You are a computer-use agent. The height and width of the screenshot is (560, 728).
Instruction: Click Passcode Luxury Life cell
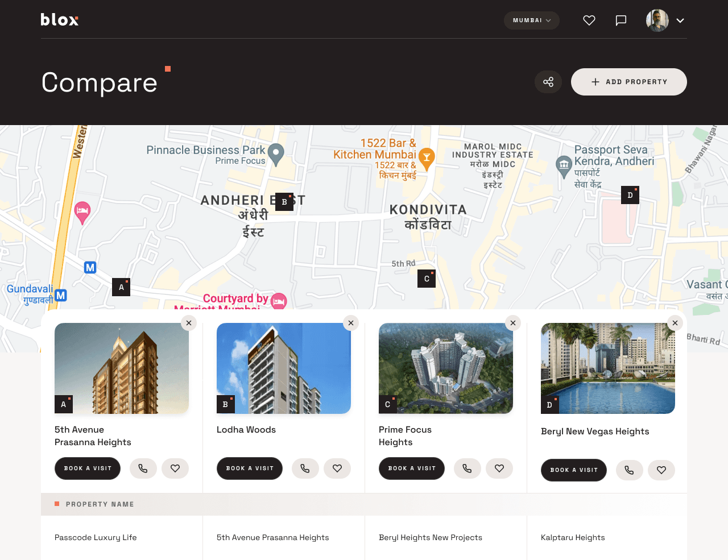pos(96,537)
